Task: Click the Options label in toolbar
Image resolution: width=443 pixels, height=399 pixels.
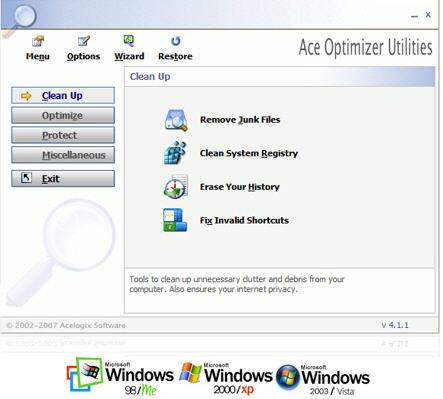Action: coord(83,56)
